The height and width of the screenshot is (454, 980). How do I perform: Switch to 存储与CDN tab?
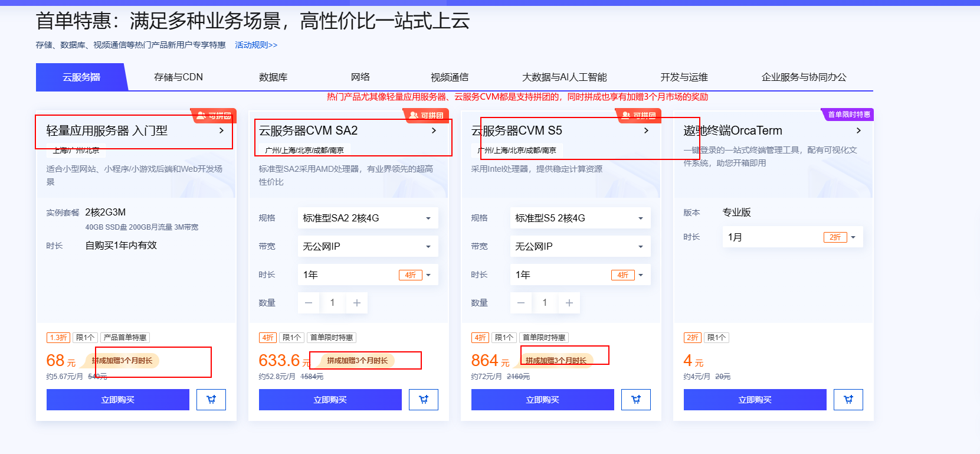click(178, 77)
